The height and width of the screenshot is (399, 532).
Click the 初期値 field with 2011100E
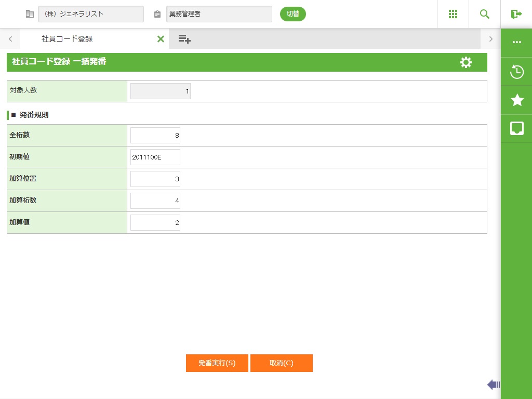coord(155,157)
